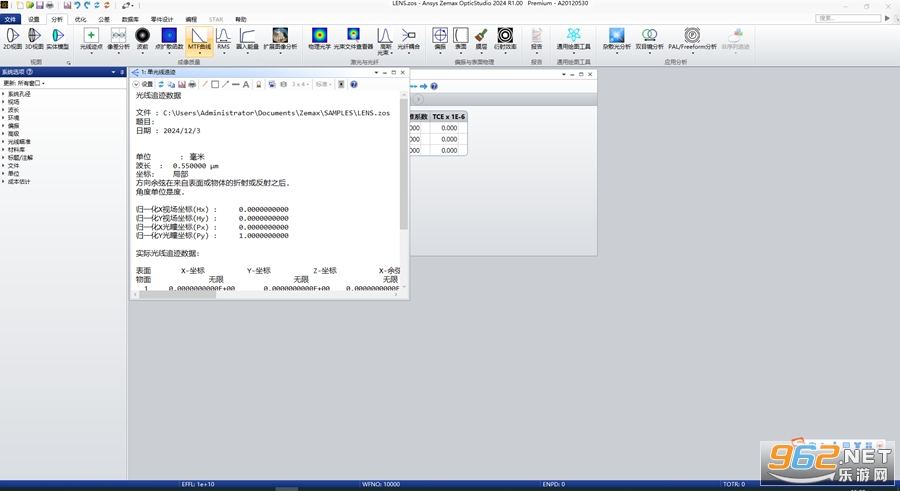Expand the 环境 tree item
The width and height of the screenshot is (900, 491).
pos(3,118)
